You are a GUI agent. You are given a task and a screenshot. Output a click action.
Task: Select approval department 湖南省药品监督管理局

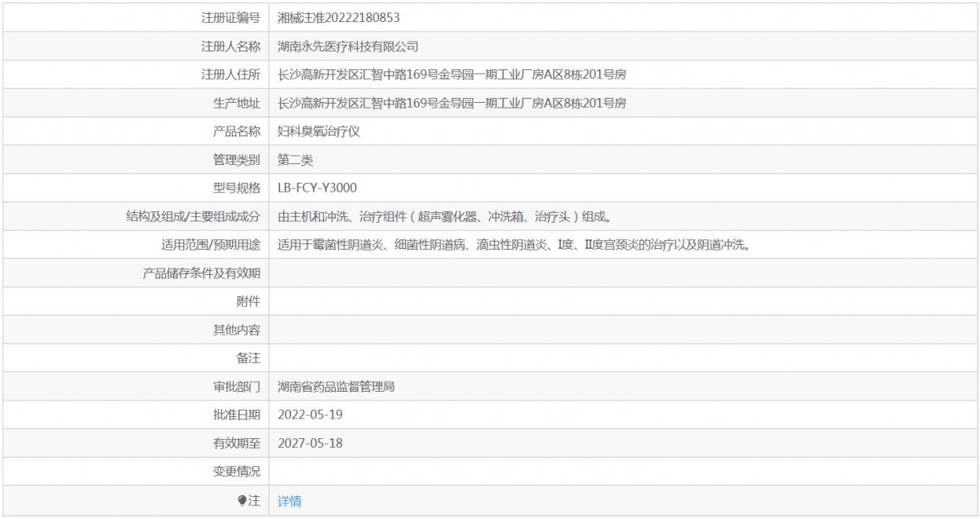[x=336, y=387]
